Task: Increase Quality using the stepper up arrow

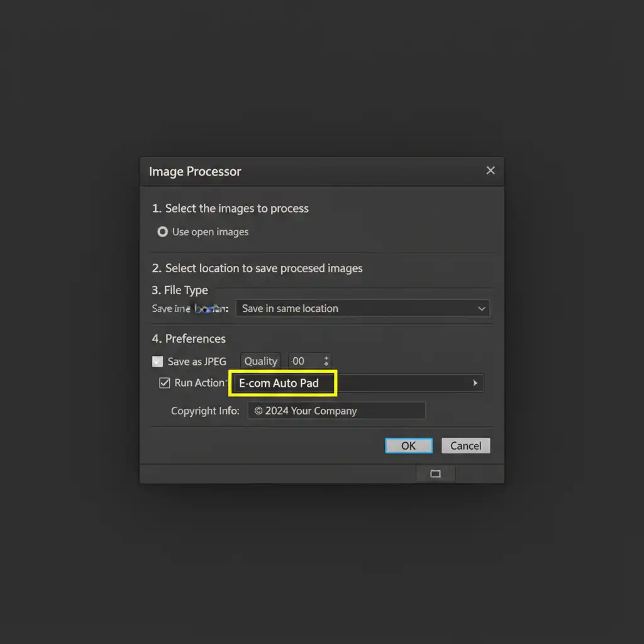Action: [326, 358]
